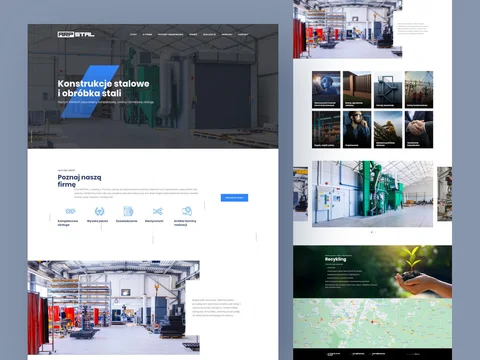Click the Recykling section heading
Viewport: 480px width, 360px height.
(335, 259)
